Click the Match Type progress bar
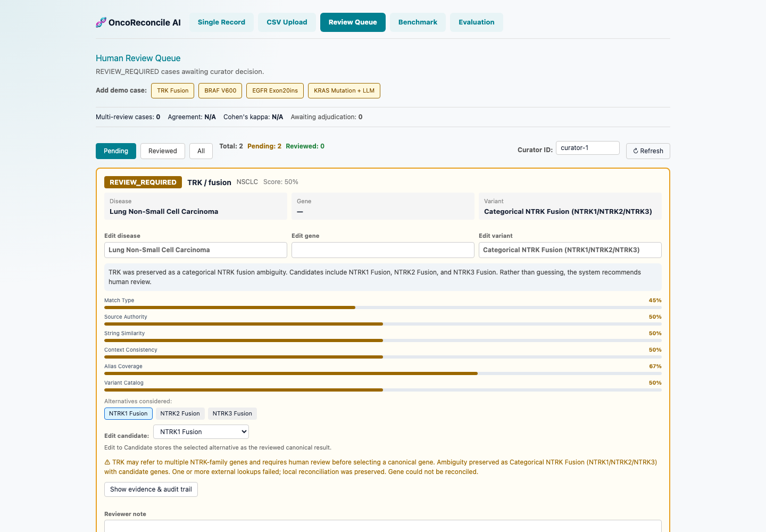766x532 pixels. click(x=383, y=307)
